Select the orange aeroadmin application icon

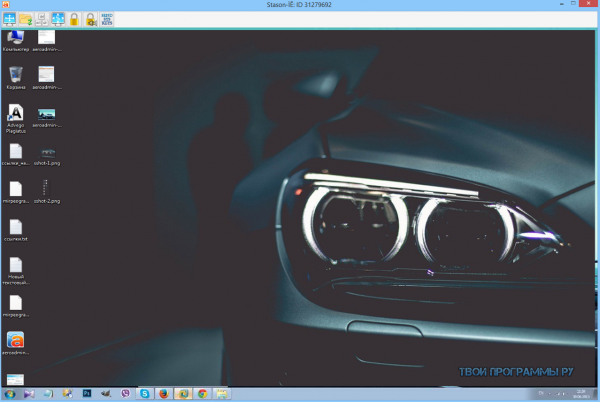coord(16,343)
